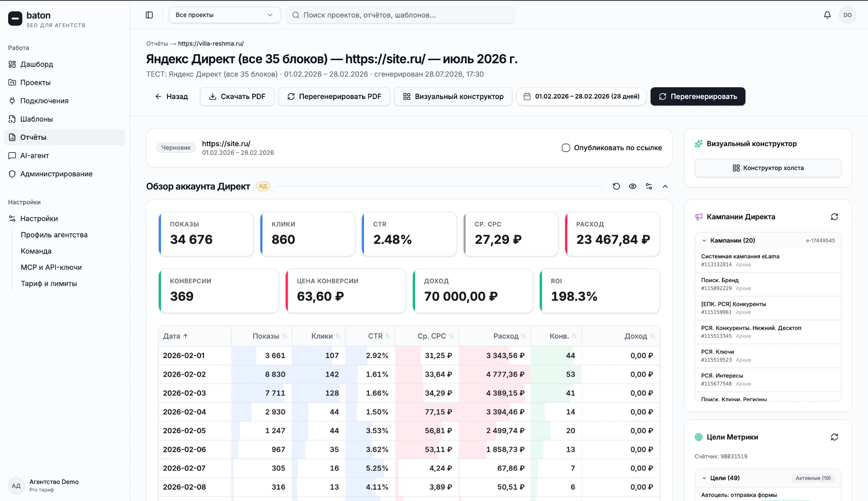Toggle the sidebar panel icon
Viewport: 868px width, 501px height.
(x=149, y=15)
